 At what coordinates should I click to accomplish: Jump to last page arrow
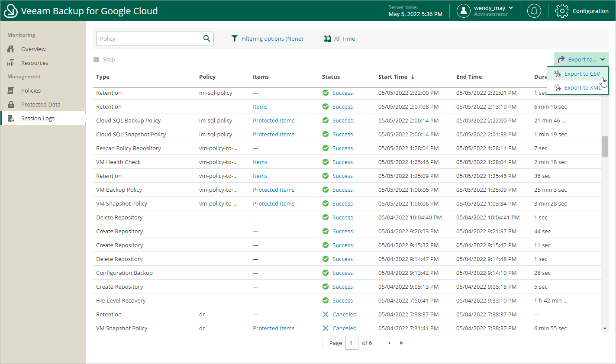point(400,343)
